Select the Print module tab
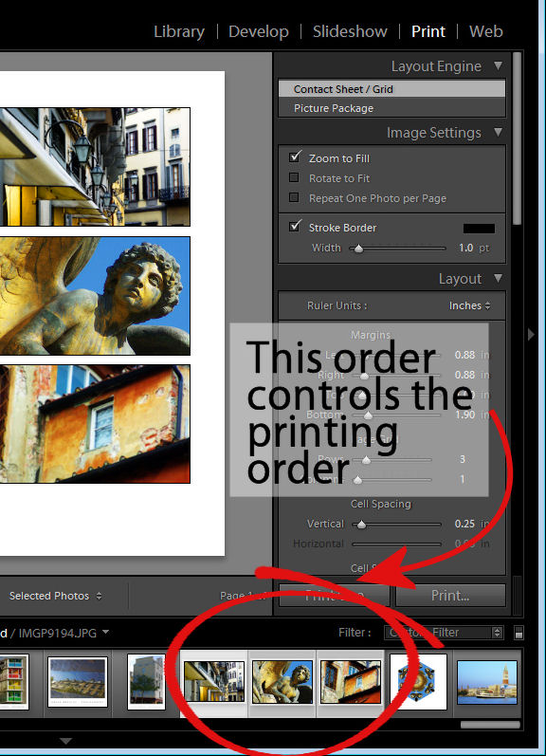The width and height of the screenshot is (546, 756). coord(428,31)
